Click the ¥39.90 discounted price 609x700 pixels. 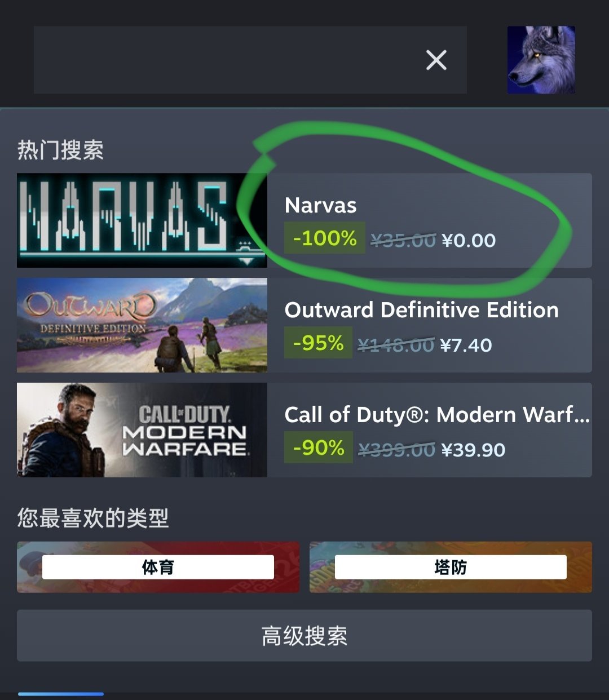pos(473,450)
